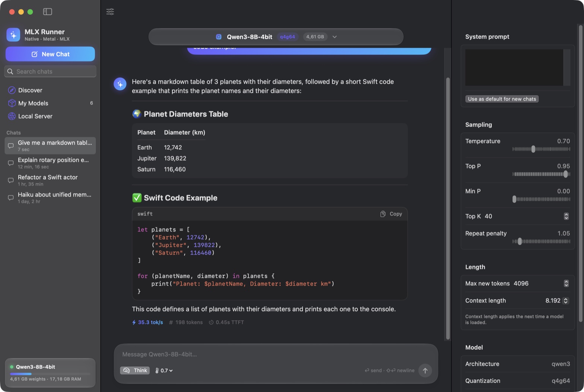Viewport: 584px width, 392px height.
Task: Open the 'Explain rotary position e...' chat
Action: [50, 163]
